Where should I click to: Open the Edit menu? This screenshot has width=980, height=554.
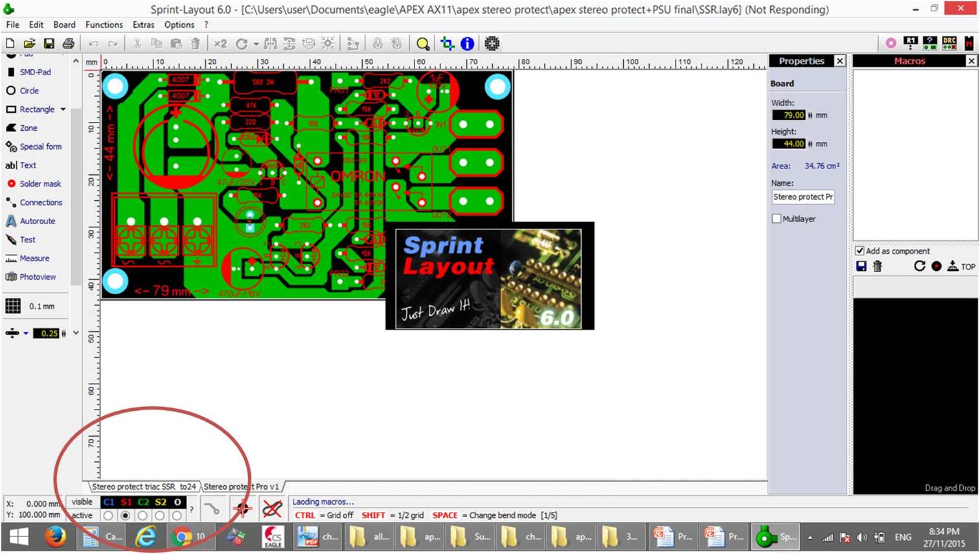click(36, 25)
